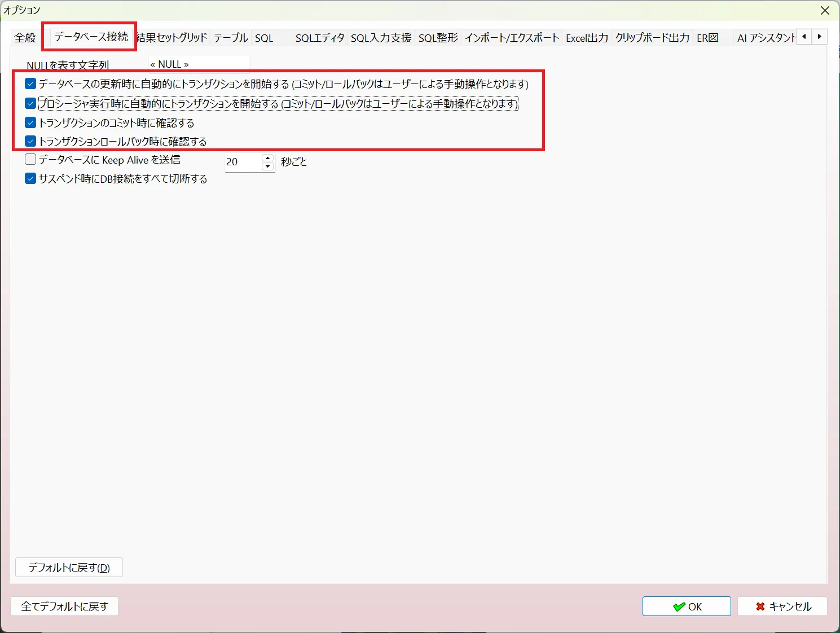Increase Keep Alive interval with up arrow
This screenshot has height=633, width=840.
tap(268, 158)
